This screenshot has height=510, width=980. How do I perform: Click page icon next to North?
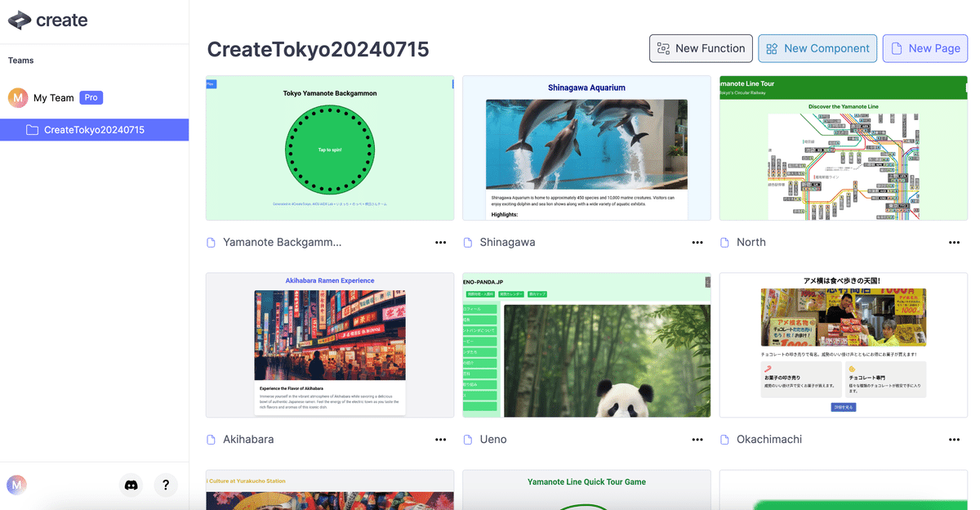pos(724,243)
